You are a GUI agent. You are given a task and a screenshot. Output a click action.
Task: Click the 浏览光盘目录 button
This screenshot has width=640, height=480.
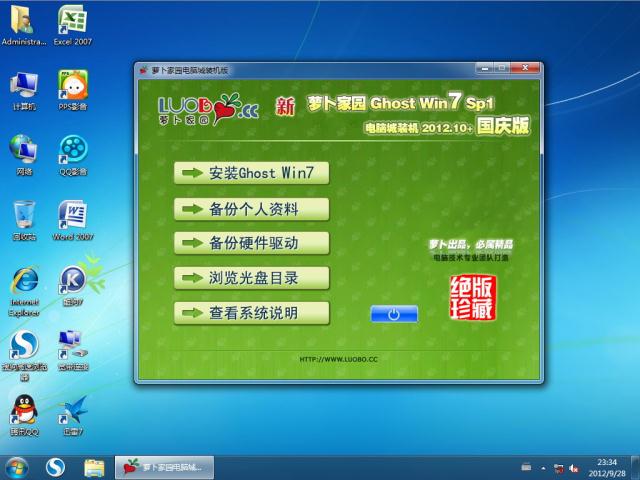[x=251, y=278]
